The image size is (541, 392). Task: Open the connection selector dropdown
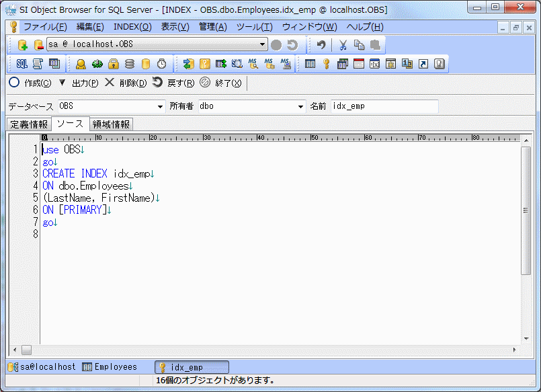pyautogui.click(x=263, y=45)
